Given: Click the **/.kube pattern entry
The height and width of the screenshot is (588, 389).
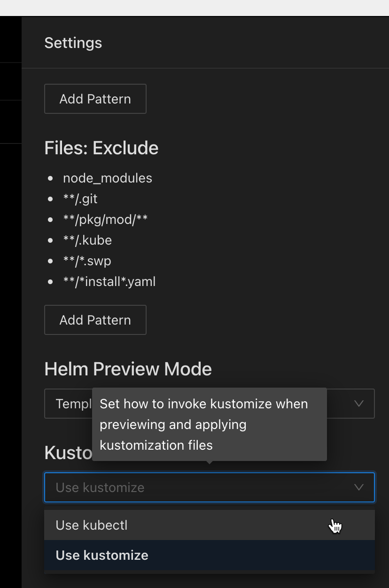Looking at the screenshot, I should click(87, 240).
